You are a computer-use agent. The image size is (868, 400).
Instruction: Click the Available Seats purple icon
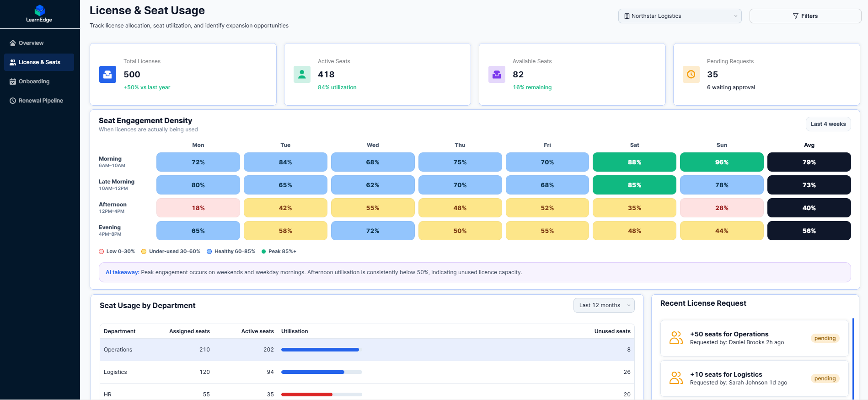(x=497, y=74)
